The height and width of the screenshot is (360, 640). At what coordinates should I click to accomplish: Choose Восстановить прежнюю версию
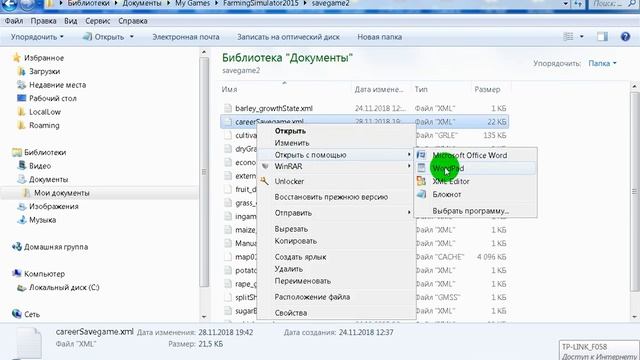331,197
